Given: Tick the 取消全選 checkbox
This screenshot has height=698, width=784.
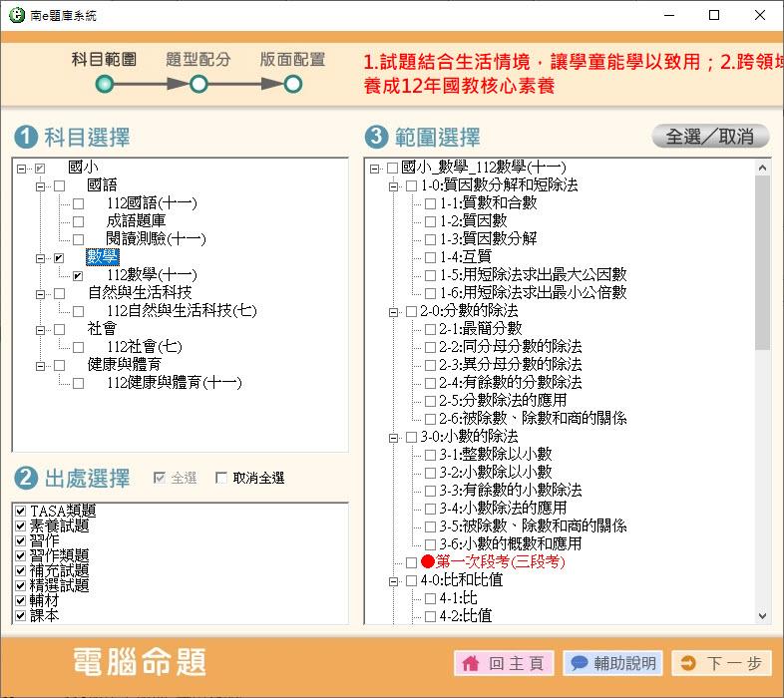Looking at the screenshot, I should (x=221, y=479).
